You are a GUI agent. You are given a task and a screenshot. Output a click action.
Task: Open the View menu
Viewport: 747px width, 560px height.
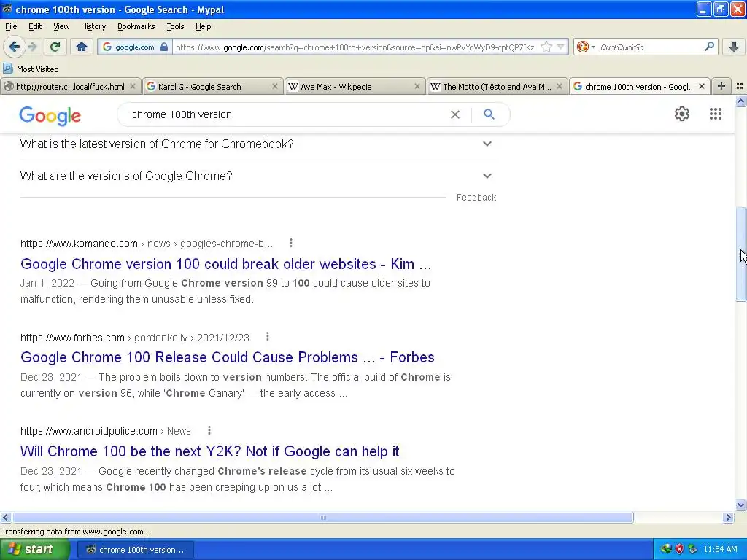pos(61,26)
